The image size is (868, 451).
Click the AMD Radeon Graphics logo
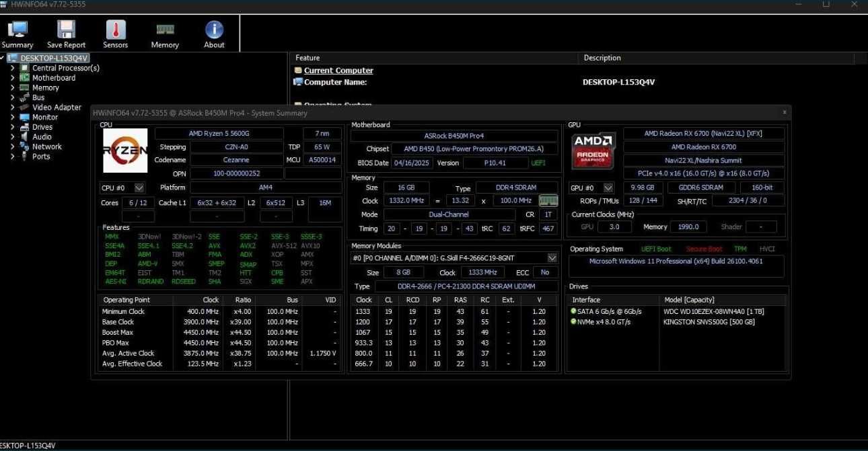pyautogui.click(x=593, y=151)
